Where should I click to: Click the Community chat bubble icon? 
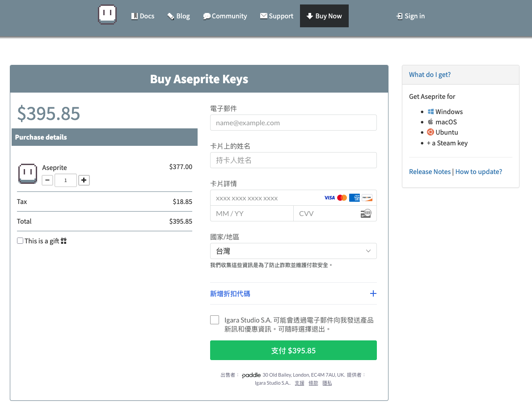tap(206, 16)
